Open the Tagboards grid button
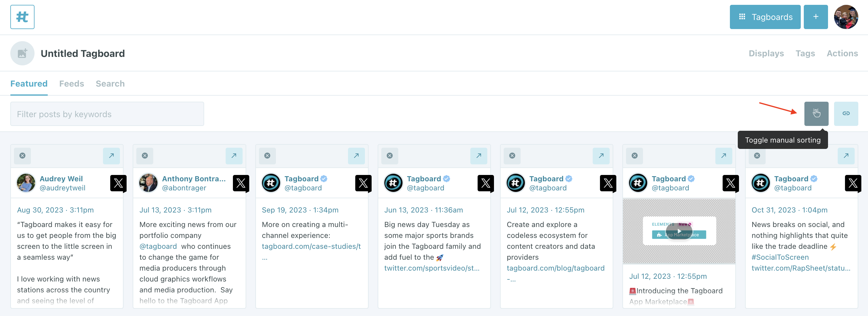This screenshot has width=868, height=316. click(765, 17)
